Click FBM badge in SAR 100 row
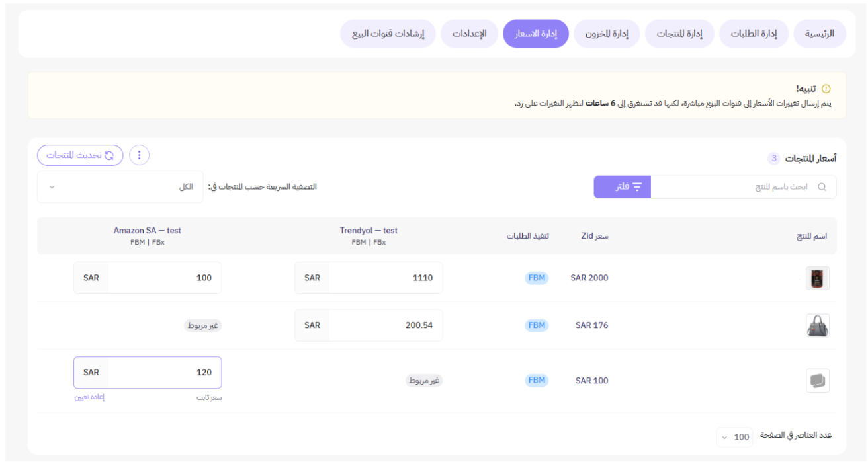The height and width of the screenshot is (464, 868). [x=537, y=381]
